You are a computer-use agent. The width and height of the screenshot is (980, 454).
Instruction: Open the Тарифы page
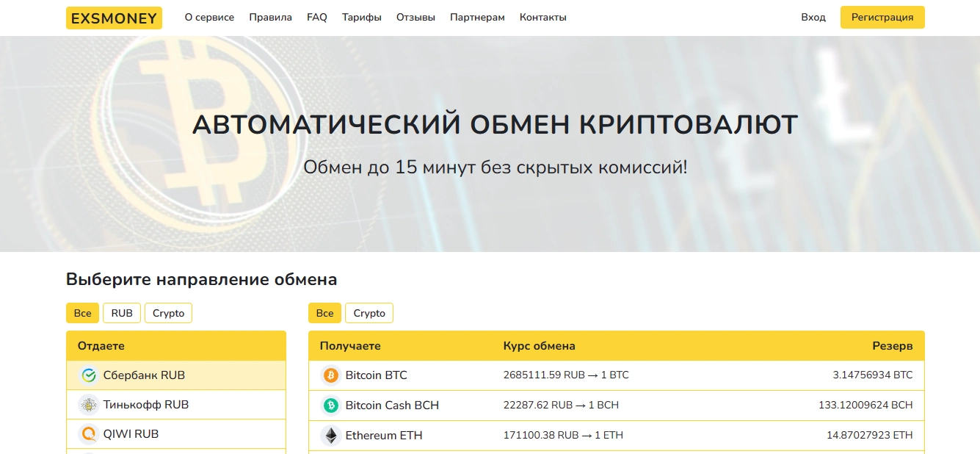point(362,18)
